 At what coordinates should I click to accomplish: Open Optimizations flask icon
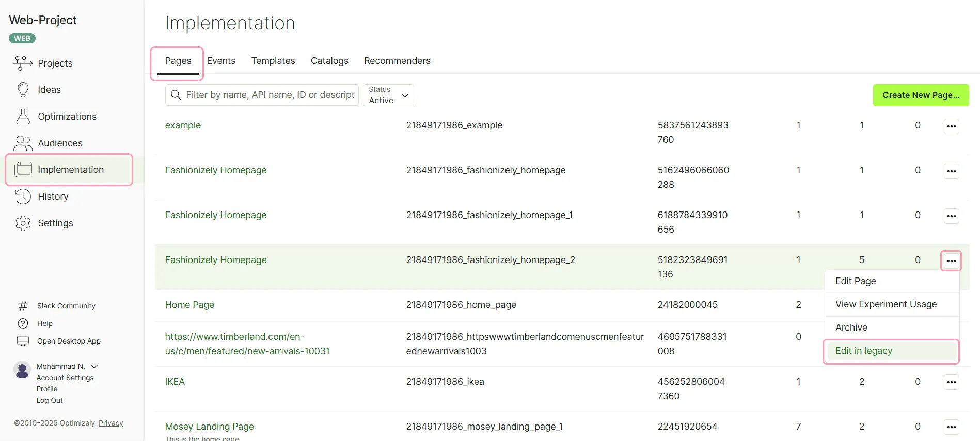(x=23, y=117)
